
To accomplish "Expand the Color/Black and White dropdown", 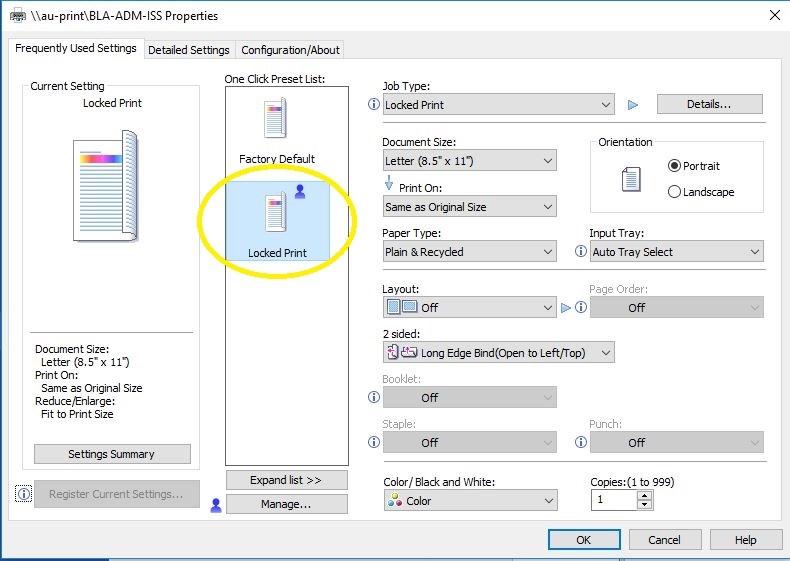I will click(x=469, y=501).
